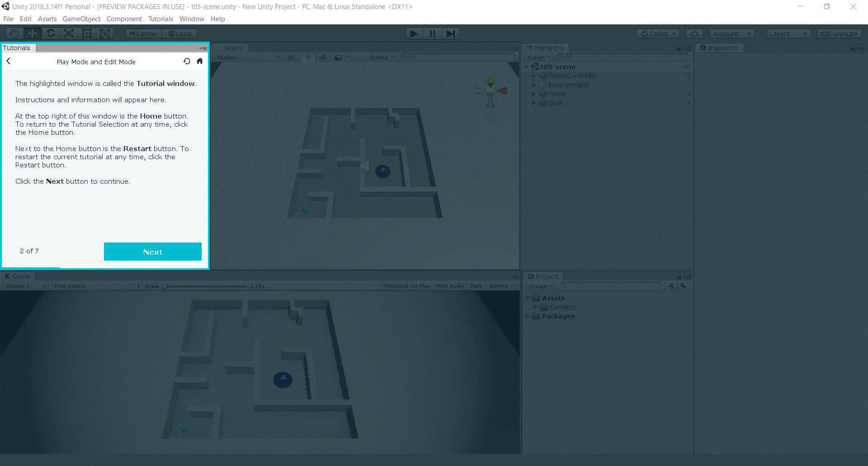868x466 pixels.
Task: Open the Shaded draw mode dropdown
Action: point(248,57)
